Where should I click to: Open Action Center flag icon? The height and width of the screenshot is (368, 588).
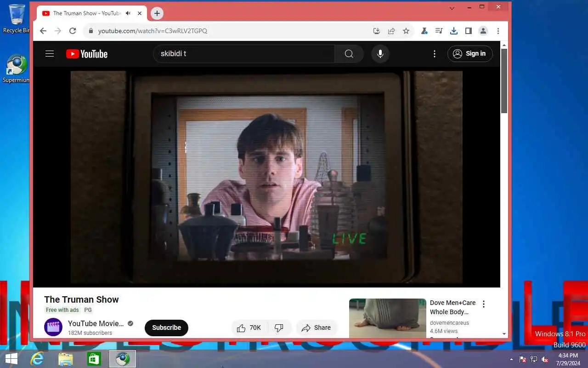tap(523, 359)
